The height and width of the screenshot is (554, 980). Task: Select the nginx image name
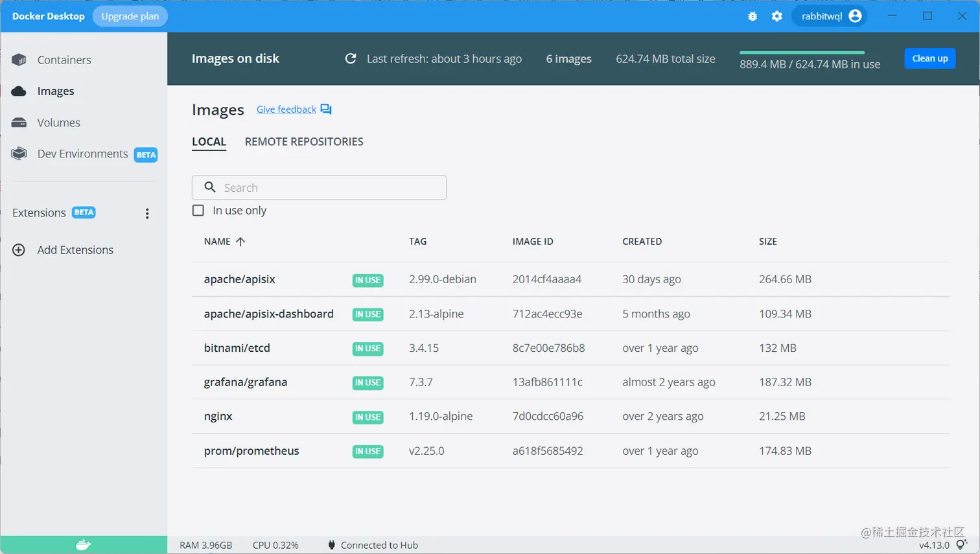pos(218,417)
